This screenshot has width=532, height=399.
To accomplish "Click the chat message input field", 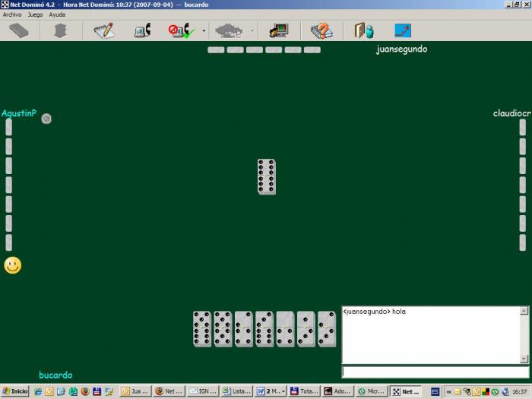I will [x=435, y=372].
